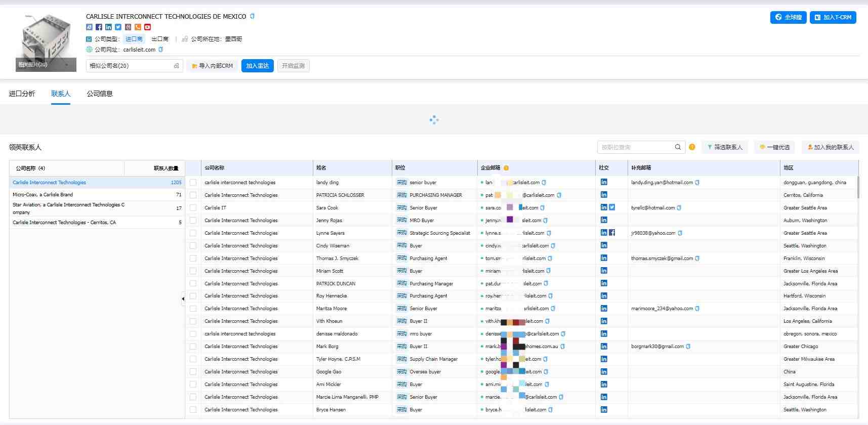Open LinkedIn profile for PATRICIA SCHLOSSER
This screenshot has width=868, height=425.
[604, 195]
